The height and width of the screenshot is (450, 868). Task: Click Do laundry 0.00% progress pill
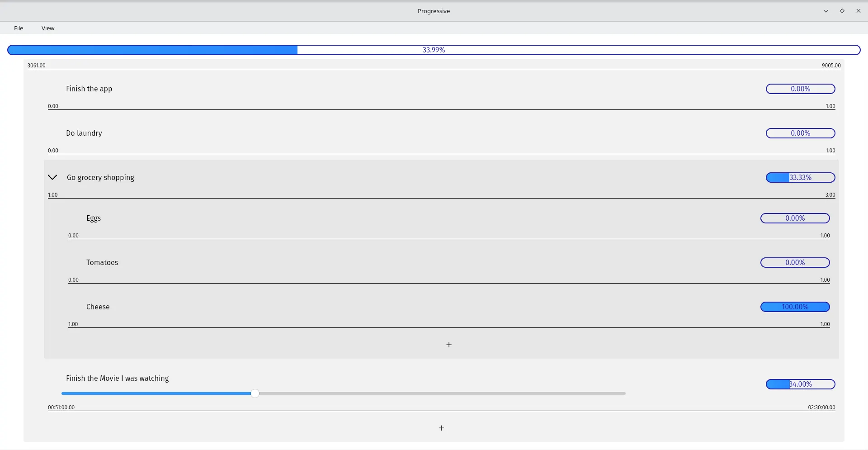click(800, 133)
